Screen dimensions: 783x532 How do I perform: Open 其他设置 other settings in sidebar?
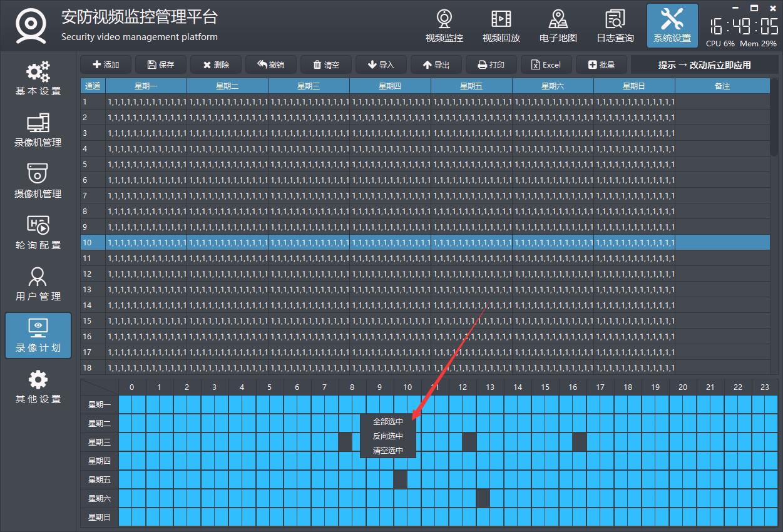(38, 387)
